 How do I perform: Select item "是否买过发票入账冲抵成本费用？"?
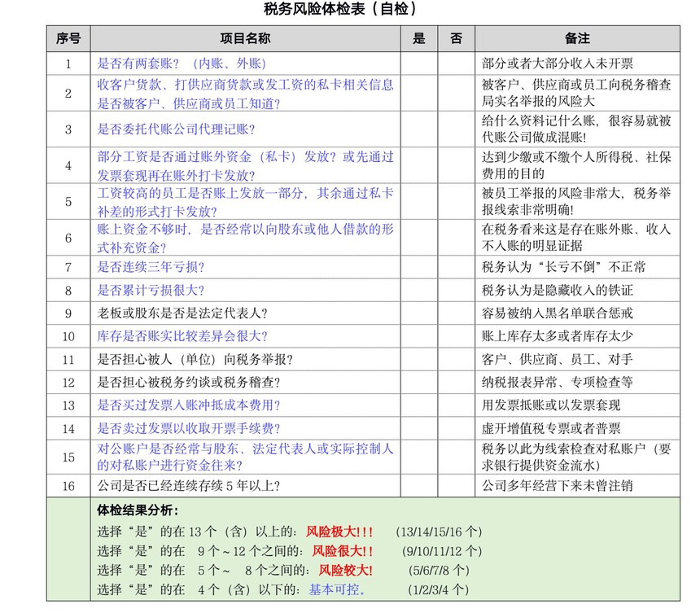point(189,405)
